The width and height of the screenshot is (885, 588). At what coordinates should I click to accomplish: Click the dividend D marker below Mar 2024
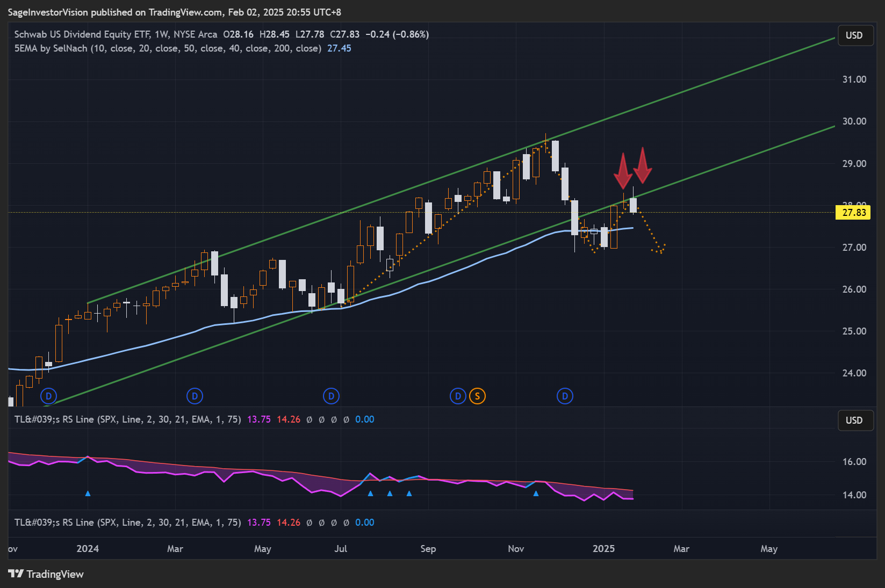click(x=195, y=396)
